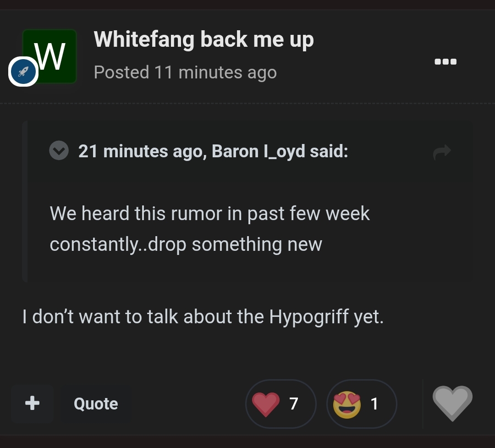Click the Quote button
The width and height of the screenshot is (495, 448).
point(96,404)
